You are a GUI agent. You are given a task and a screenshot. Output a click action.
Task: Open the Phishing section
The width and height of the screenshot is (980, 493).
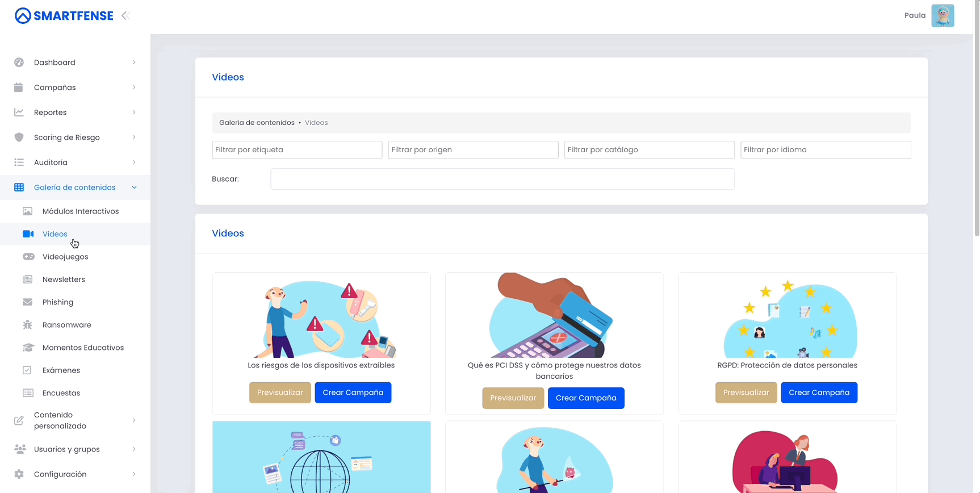(75, 302)
